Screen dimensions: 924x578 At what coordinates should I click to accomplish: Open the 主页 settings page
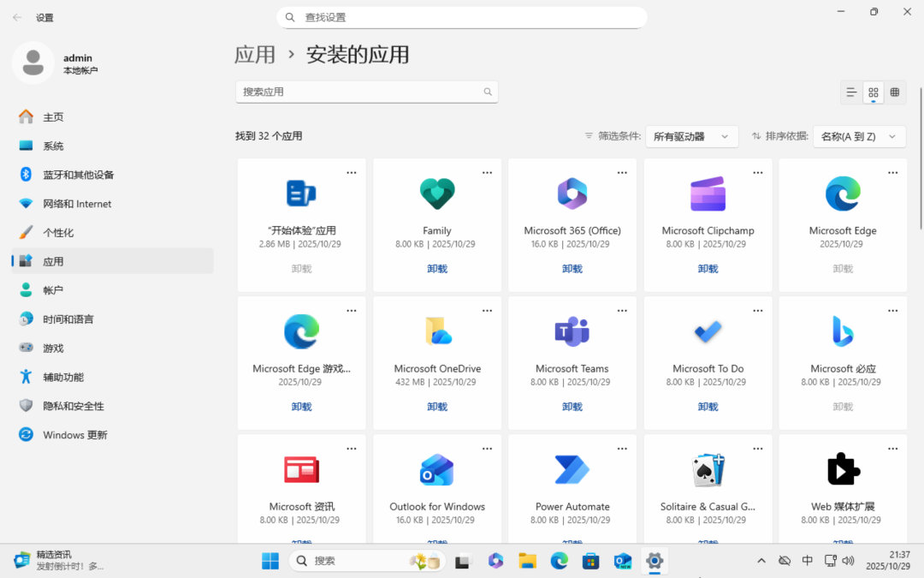[113, 116]
